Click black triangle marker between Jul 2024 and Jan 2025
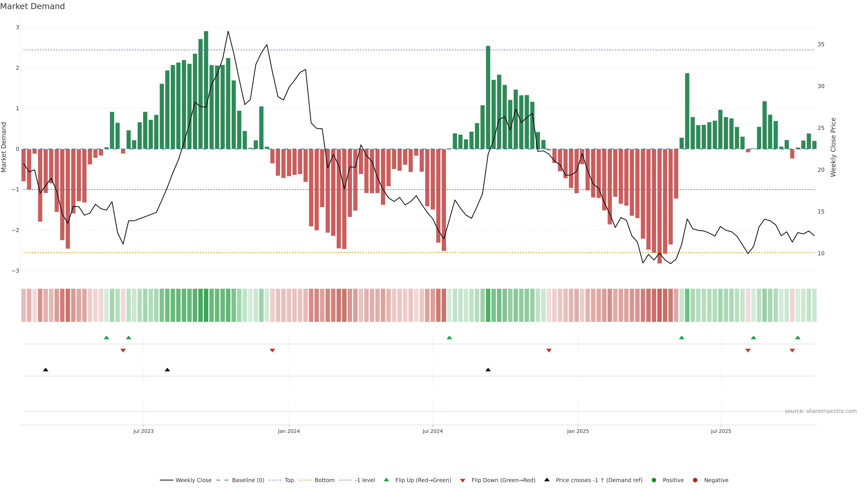 tap(488, 370)
